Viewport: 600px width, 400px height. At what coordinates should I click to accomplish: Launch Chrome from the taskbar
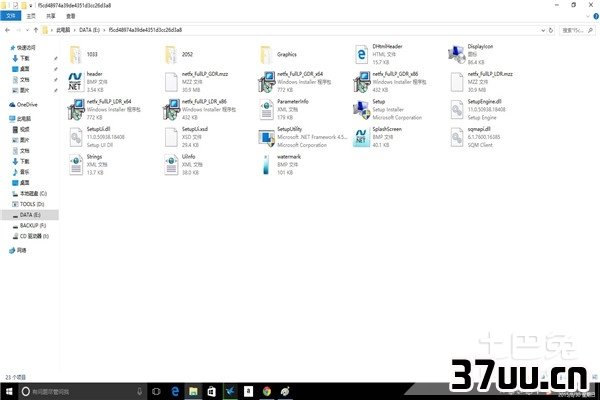pos(267,391)
